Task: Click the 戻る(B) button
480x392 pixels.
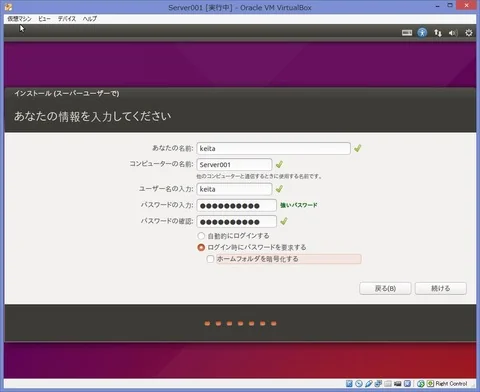Action: coord(385,288)
